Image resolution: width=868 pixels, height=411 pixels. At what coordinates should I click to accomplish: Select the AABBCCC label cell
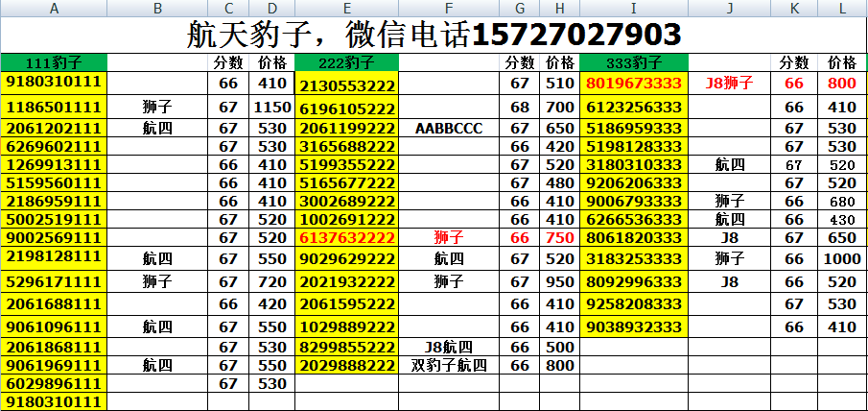tap(449, 128)
